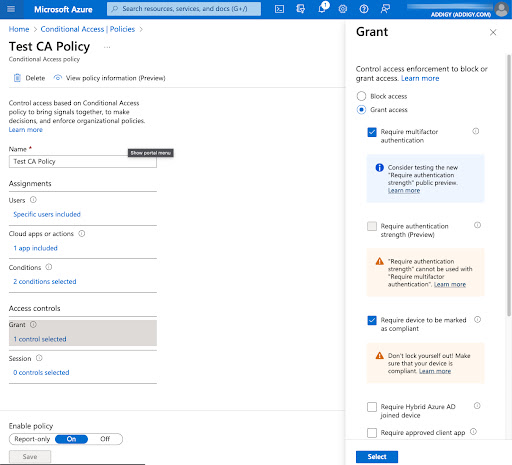Click the View policy information eye icon
This screenshot has height=465, width=512.
58,78
